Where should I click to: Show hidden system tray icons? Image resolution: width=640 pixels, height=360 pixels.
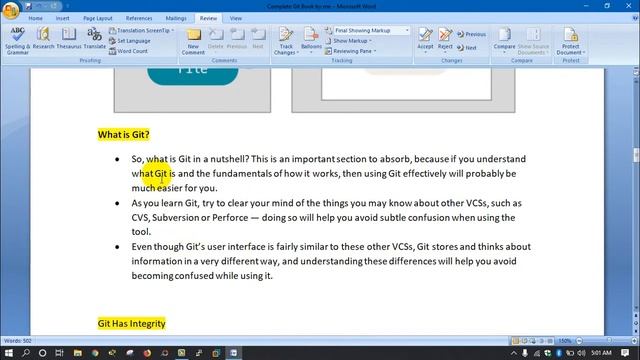tap(513, 353)
